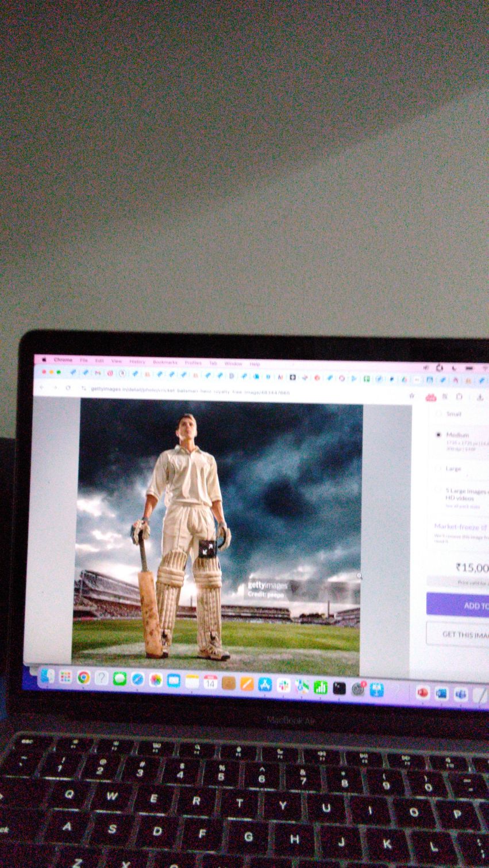
Task: Open Google Chrome from the Dock
Action: coord(84,677)
